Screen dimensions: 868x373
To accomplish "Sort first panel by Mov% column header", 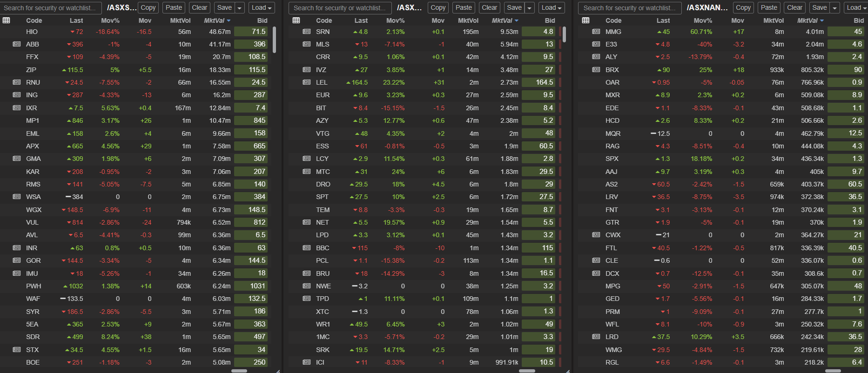I will pos(110,20).
